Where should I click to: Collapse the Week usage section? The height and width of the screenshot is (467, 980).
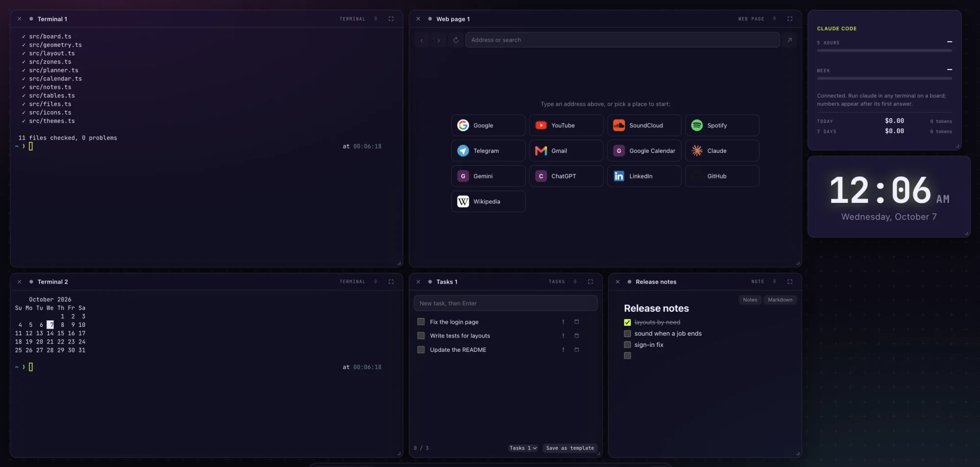tap(950, 70)
